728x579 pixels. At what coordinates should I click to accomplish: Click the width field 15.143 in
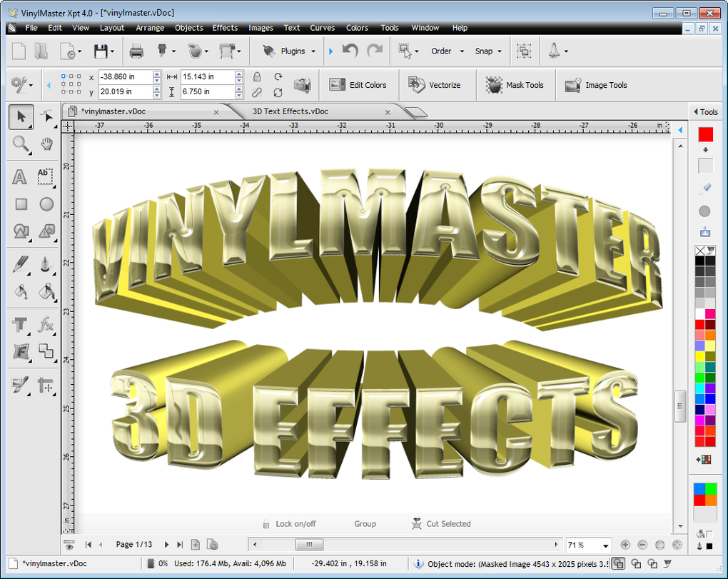pos(208,76)
